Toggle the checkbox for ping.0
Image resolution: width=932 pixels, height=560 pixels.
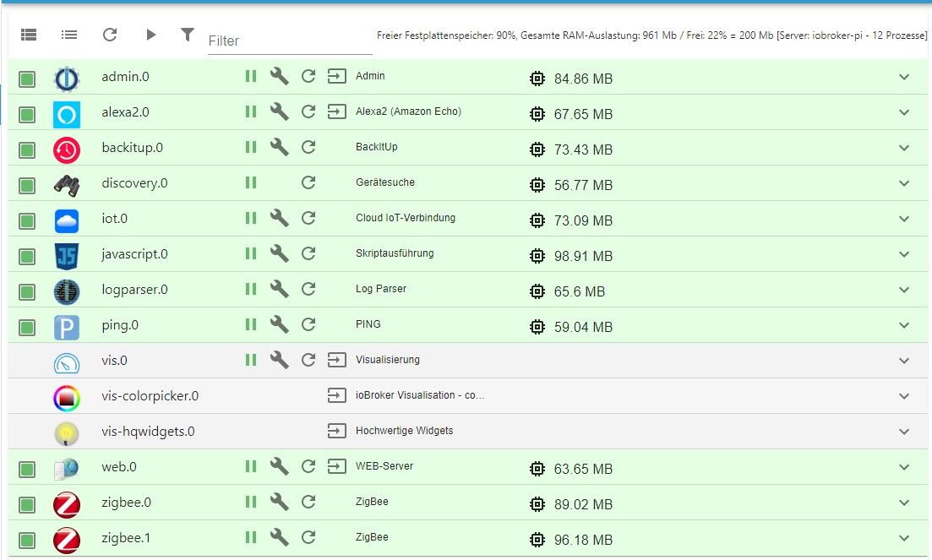[x=27, y=327]
